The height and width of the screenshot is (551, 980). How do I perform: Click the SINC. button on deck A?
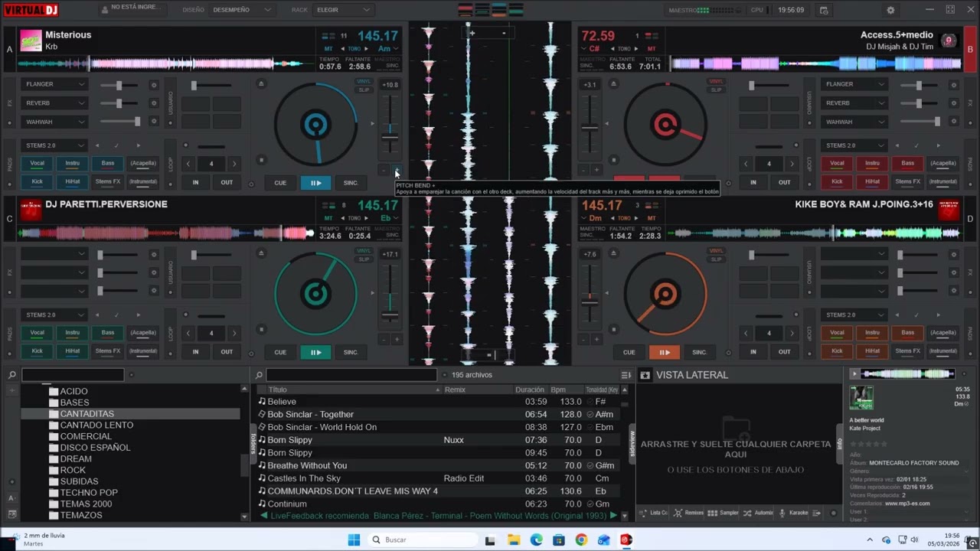351,183
